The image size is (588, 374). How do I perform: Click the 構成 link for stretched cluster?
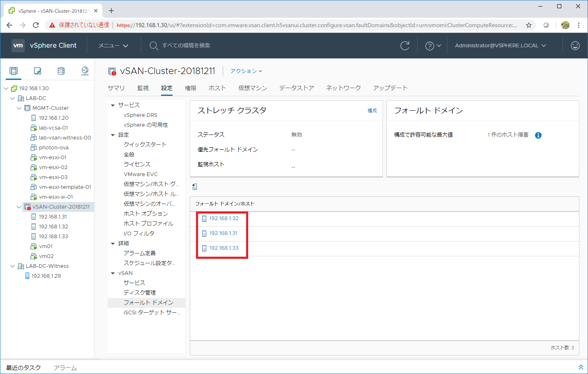[x=372, y=111]
